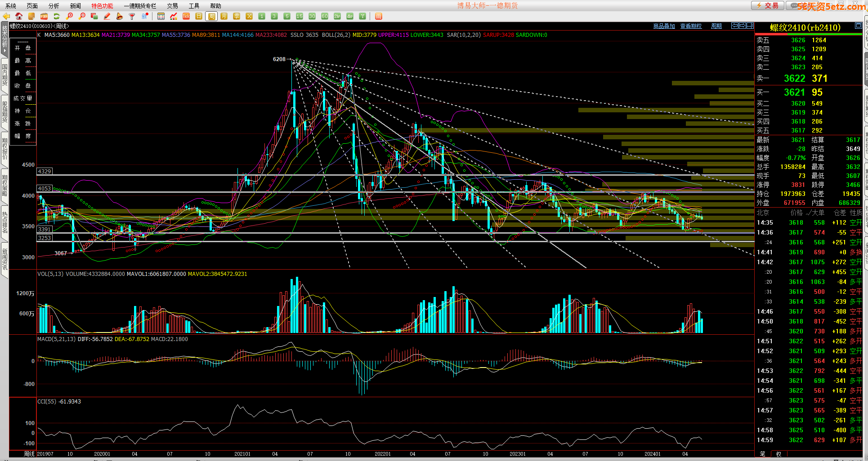The width and height of the screenshot is (868, 461).
Task: Go to the home page icon
Action: [19, 16]
